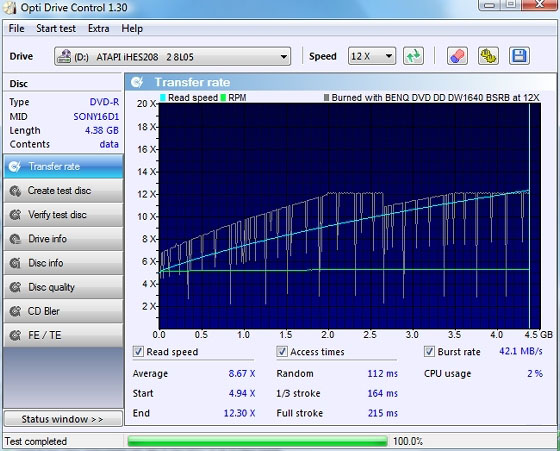Click the completed green progress bar

(x=258, y=441)
